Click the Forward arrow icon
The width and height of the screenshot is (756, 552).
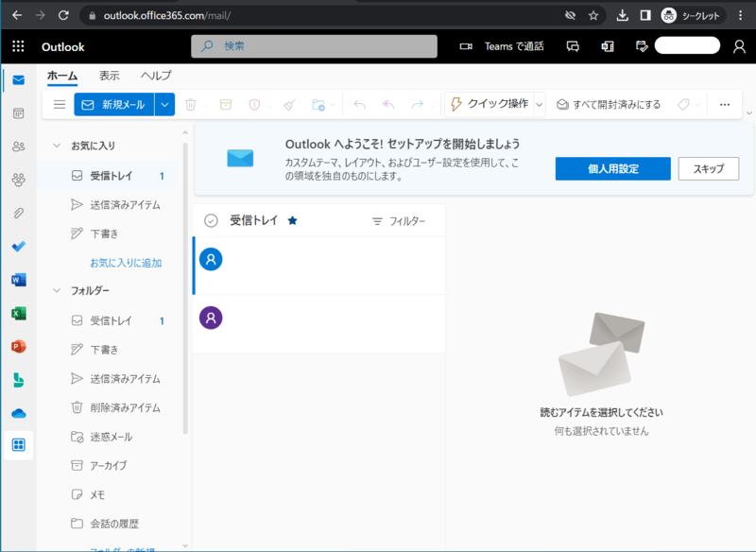point(418,105)
